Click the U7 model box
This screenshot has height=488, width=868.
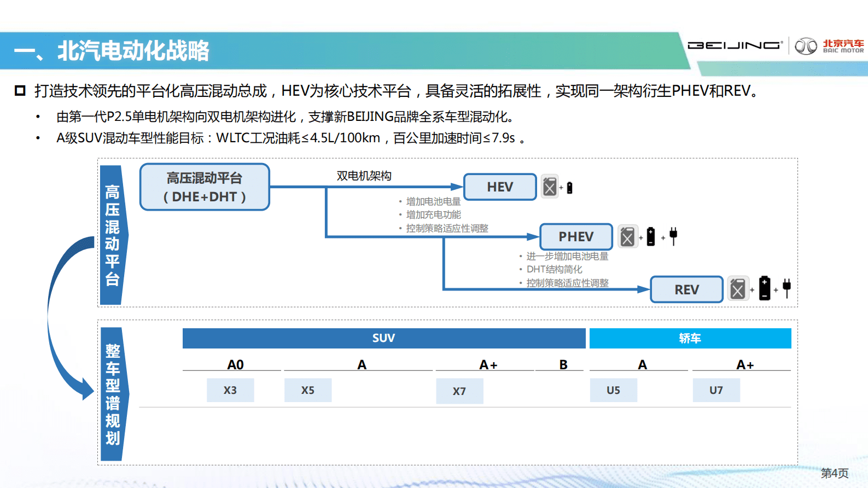[716, 390]
